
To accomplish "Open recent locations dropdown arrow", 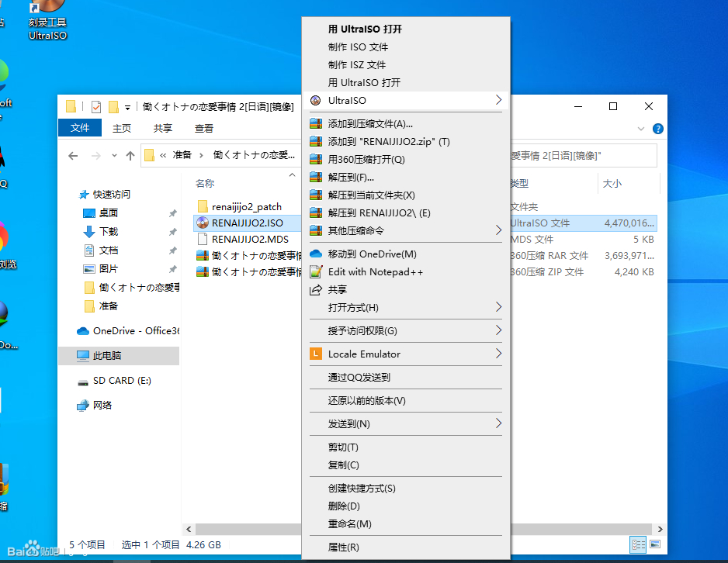I will coord(114,156).
